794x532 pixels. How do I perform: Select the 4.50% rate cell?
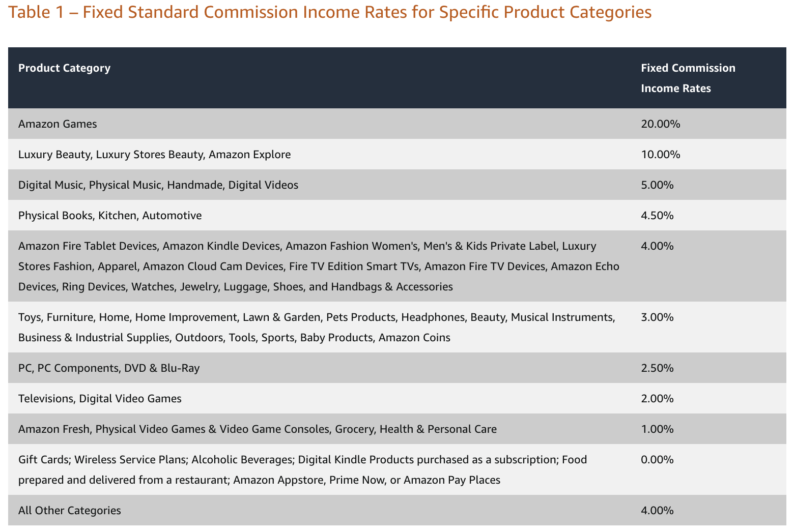[x=657, y=215]
